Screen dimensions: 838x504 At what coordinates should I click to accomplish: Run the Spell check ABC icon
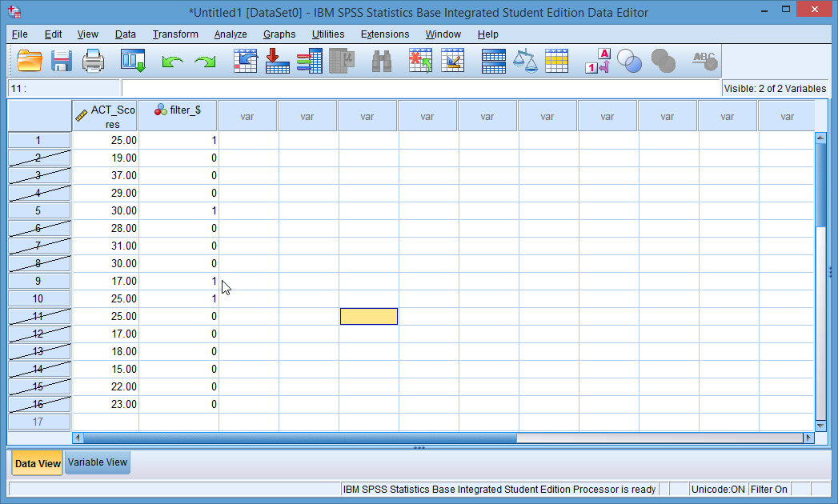click(x=705, y=61)
